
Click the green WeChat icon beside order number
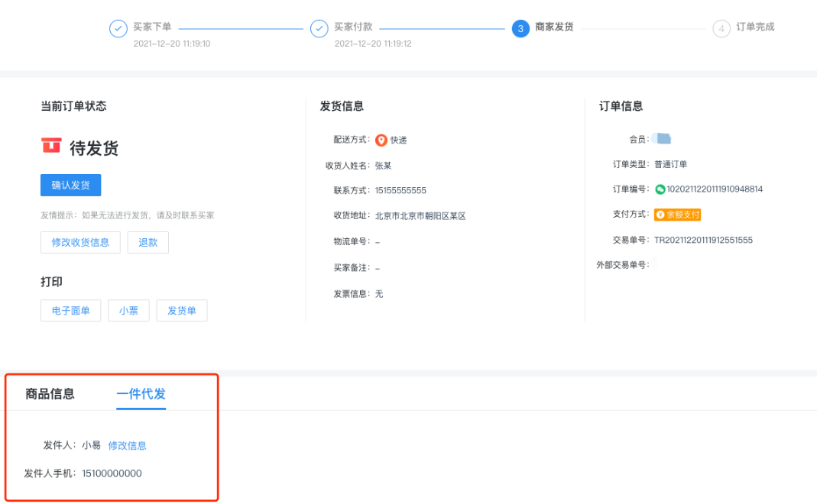pos(660,189)
